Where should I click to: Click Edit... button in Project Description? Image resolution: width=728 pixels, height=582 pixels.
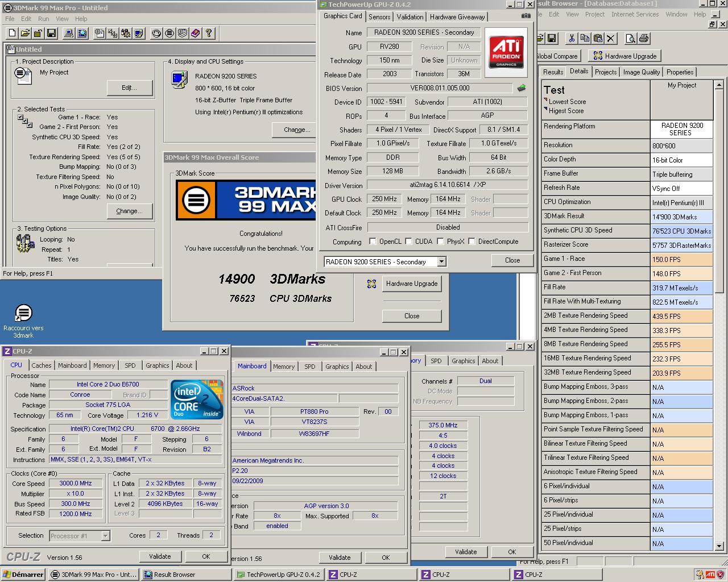pyautogui.click(x=129, y=88)
